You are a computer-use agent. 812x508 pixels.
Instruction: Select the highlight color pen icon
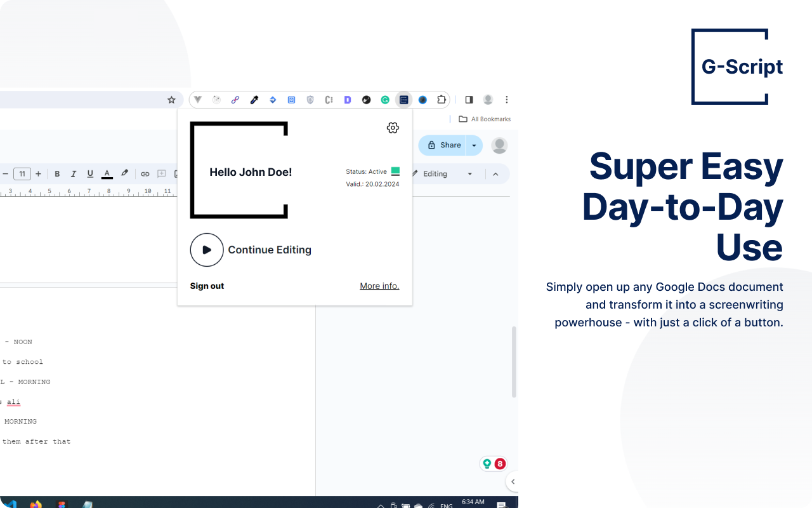pyautogui.click(x=124, y=173)
